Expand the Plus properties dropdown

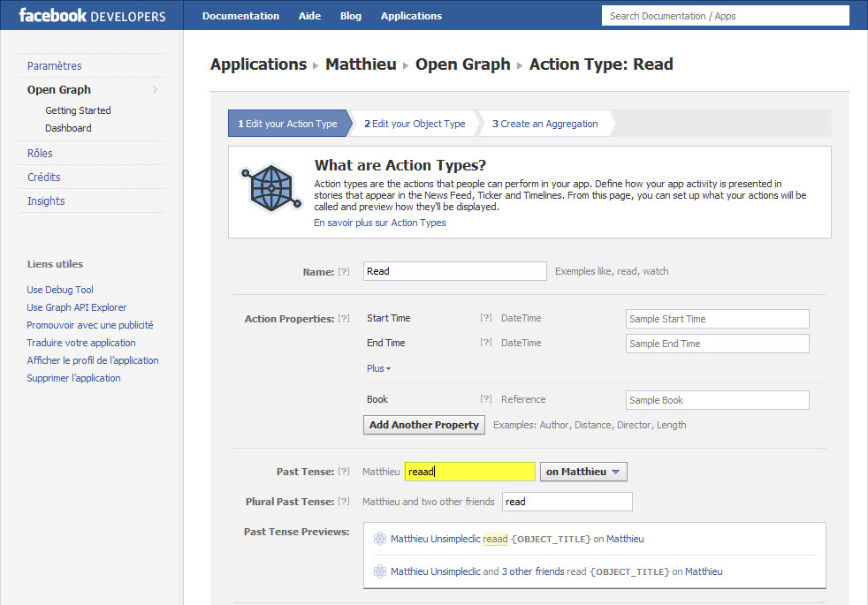point(378,368)
